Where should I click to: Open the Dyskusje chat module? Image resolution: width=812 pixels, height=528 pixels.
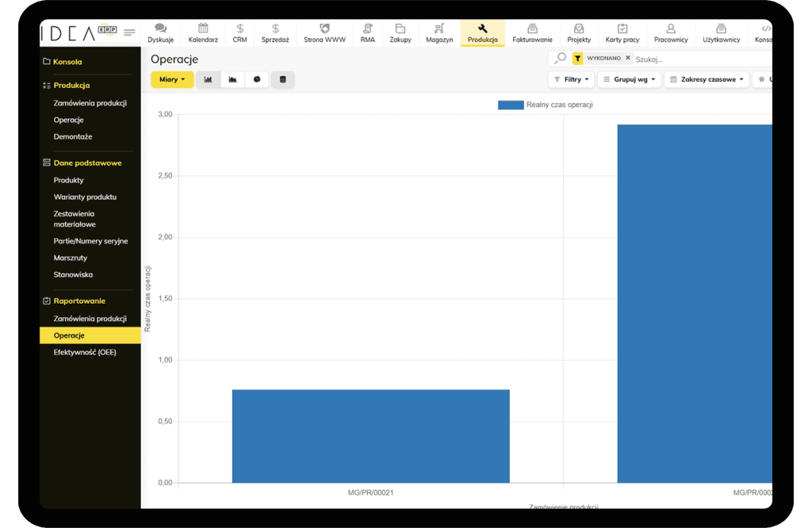pos(160,33)
